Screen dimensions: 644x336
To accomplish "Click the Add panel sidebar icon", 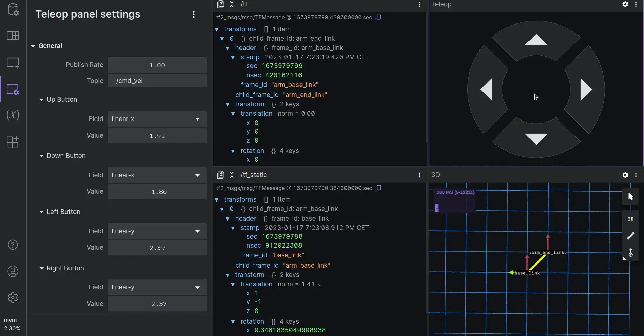I will click(13, 63).
